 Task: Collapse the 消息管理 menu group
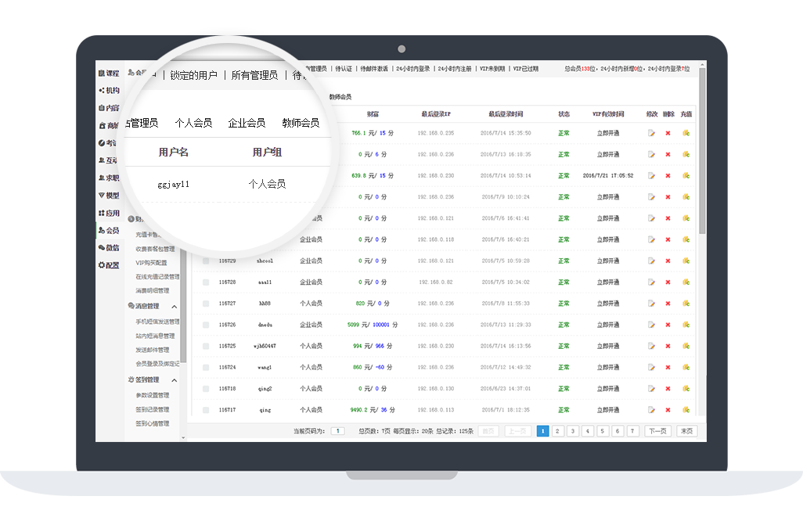[x=175, y=307]
